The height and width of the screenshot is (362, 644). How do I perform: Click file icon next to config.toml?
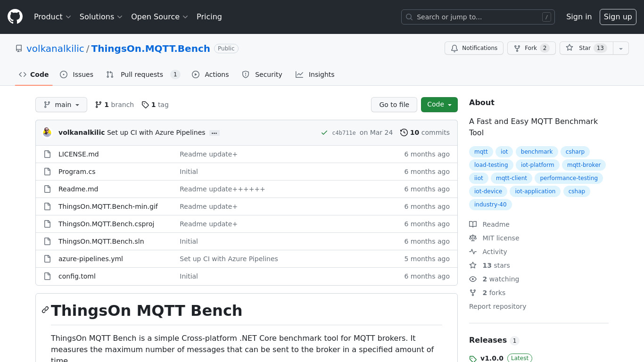47,276
